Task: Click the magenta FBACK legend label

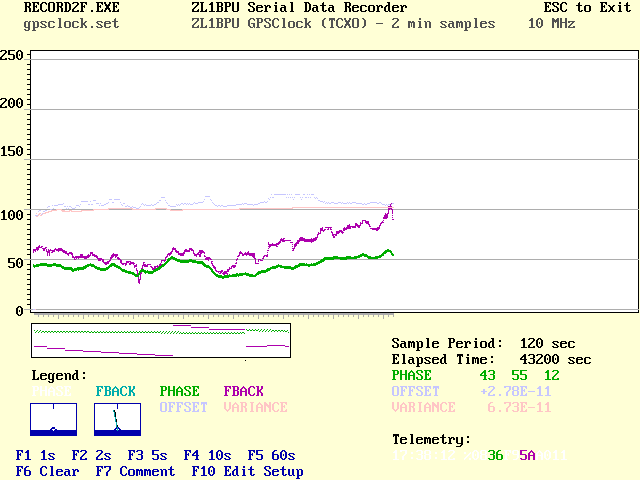Action: tap(243, 391)
